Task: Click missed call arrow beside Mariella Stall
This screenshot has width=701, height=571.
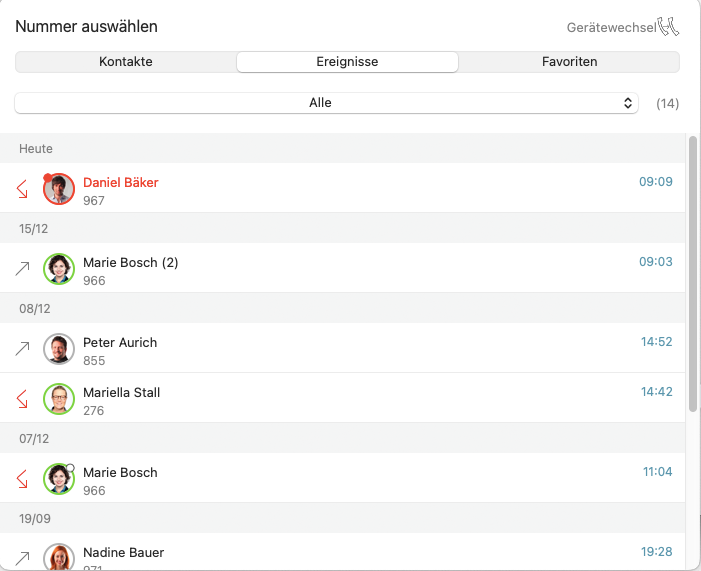Action: pos(22,399)
